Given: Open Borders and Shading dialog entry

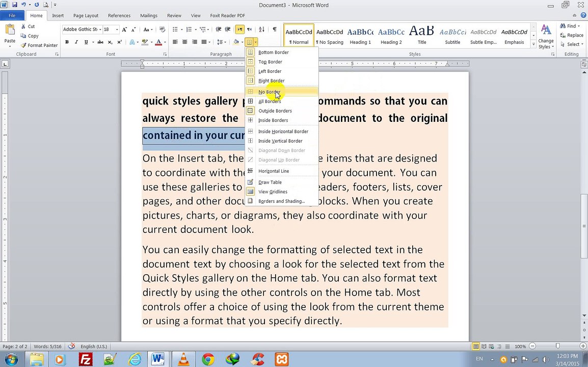Looking at the screenshot, I should pos(282,201).
